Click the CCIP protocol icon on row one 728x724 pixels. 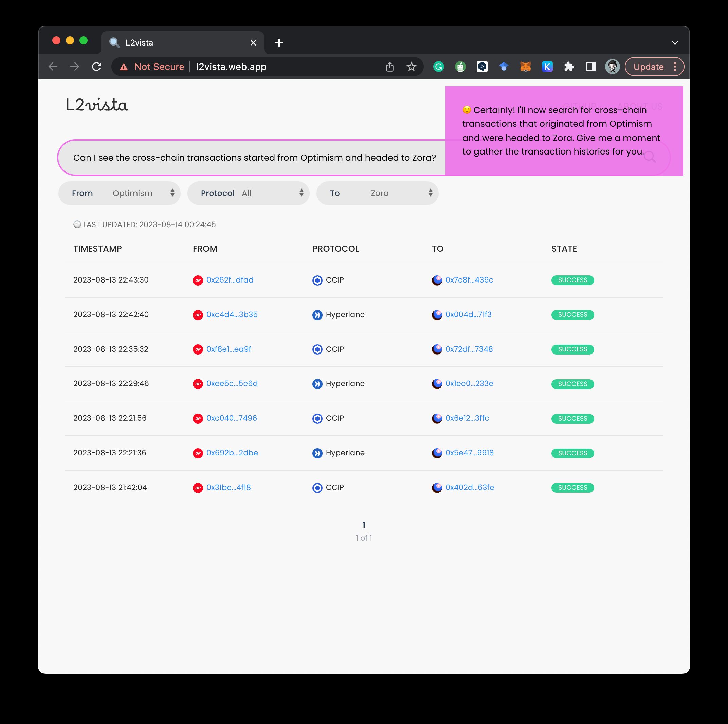(317, 280)
